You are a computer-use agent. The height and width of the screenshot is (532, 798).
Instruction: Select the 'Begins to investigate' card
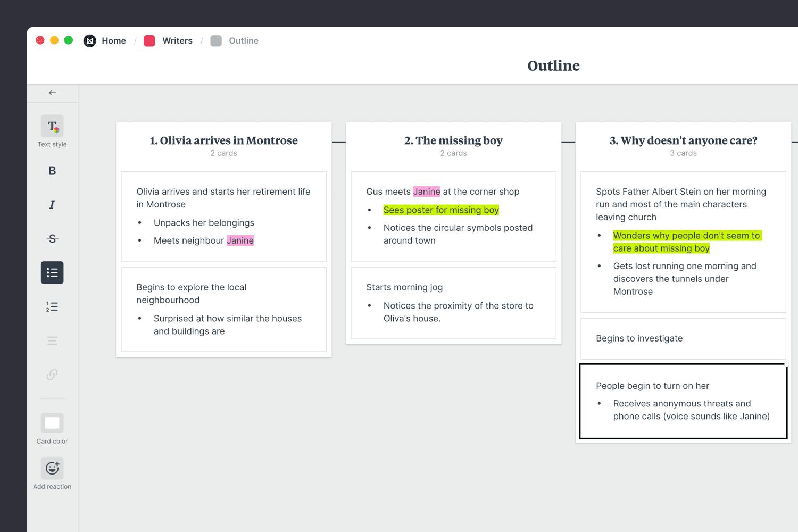coord(683,338)
